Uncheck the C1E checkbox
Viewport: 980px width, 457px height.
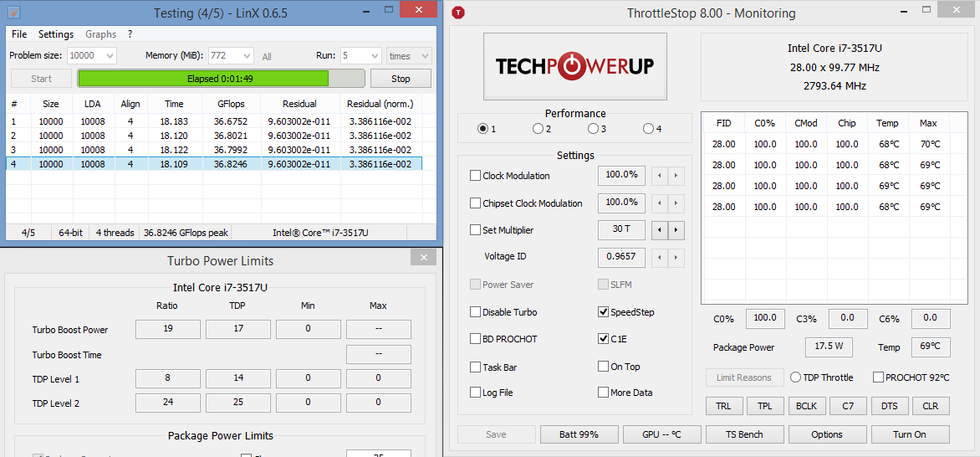[x=603, y=339]
